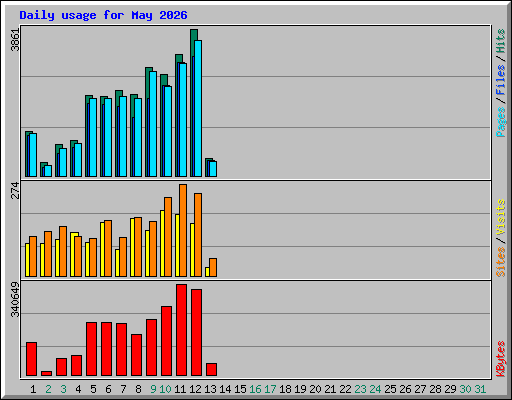
Task: Click the "Hits" legend label
Action: 500,41
